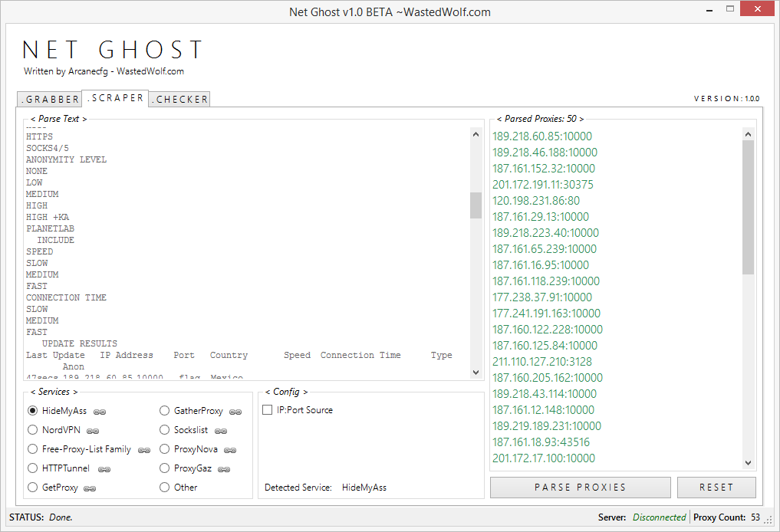This screenshot has height=532, width=780.
Task: Enable the IP:Port Source checkbox
Action: (267, 409)
